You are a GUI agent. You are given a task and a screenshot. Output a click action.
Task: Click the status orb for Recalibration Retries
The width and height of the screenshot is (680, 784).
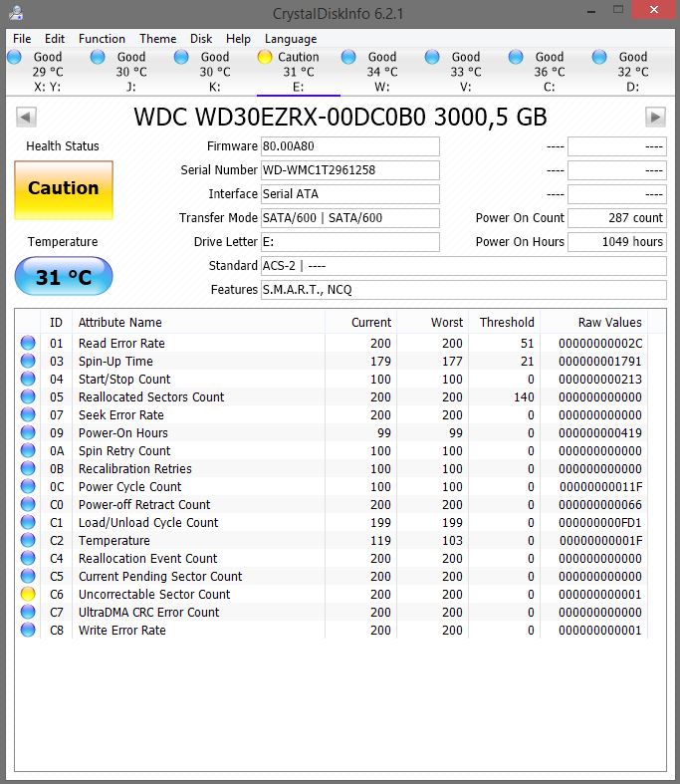[28, 469]
